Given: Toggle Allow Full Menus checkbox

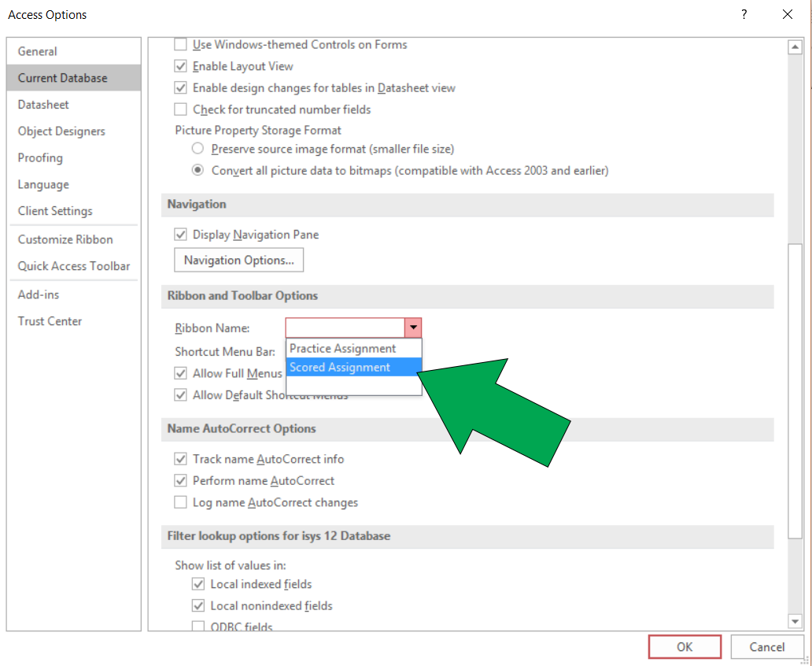Looking at the screenshot, I should click(x=180, y=373).
